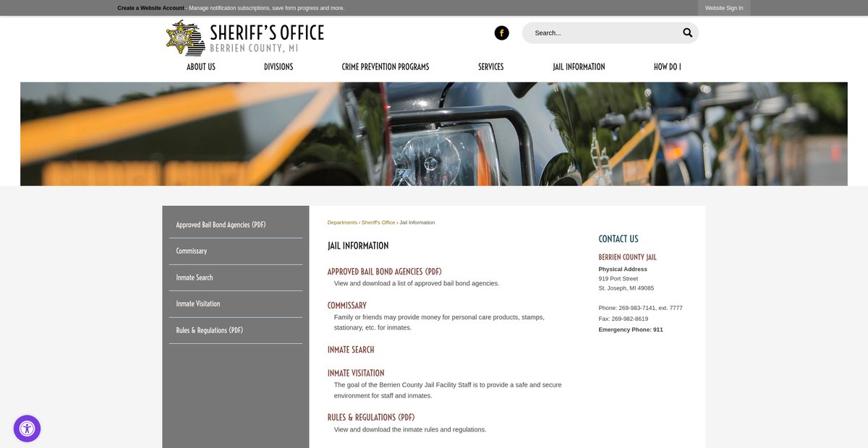The width and height of the screenshot is (868, 448).
Task: Click the Website Sign In button
Action: click(x=724, y=8)
